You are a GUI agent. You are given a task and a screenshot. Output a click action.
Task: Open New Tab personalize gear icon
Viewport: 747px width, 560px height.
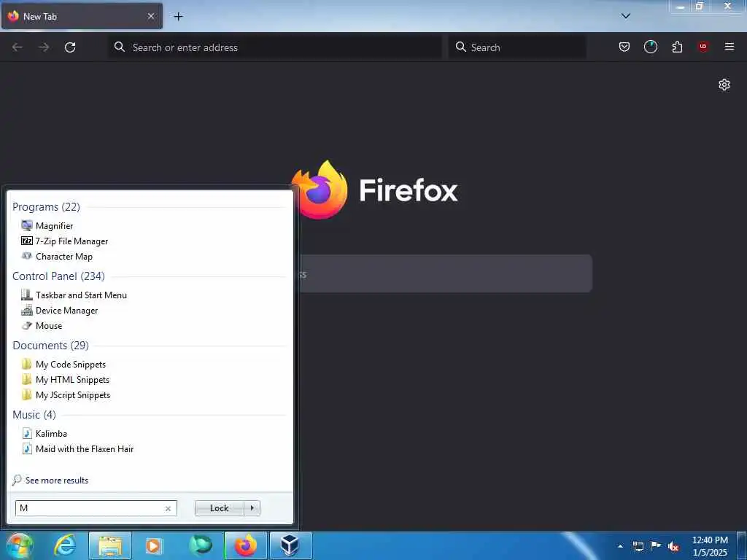(724, 85)
